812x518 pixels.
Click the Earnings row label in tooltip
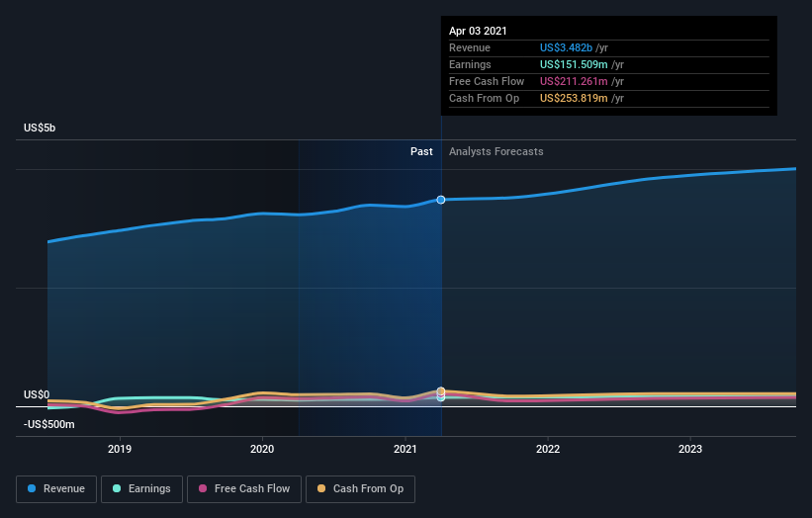pos(470,64)
